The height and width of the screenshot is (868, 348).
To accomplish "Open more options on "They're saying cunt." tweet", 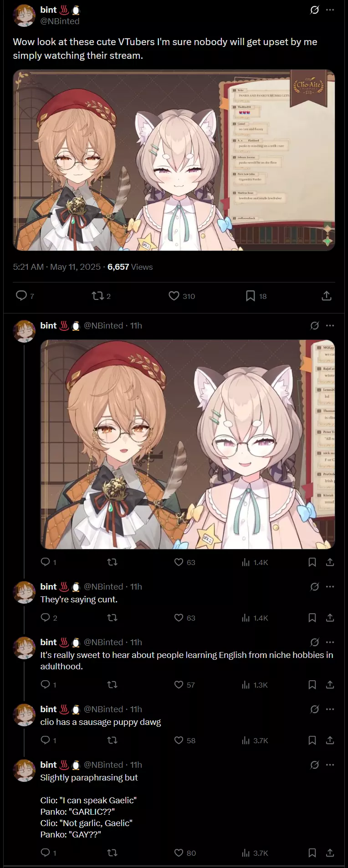I will pos(330,586).
